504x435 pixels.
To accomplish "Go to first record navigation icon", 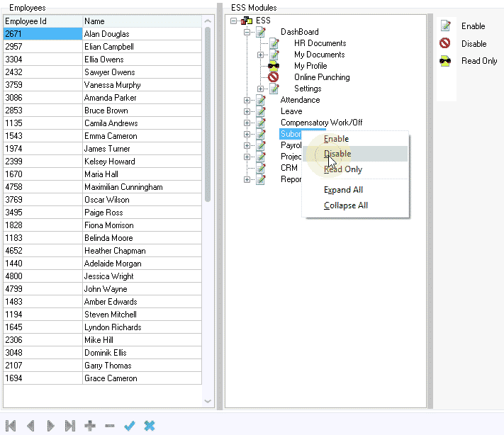I will click(11, 426).
